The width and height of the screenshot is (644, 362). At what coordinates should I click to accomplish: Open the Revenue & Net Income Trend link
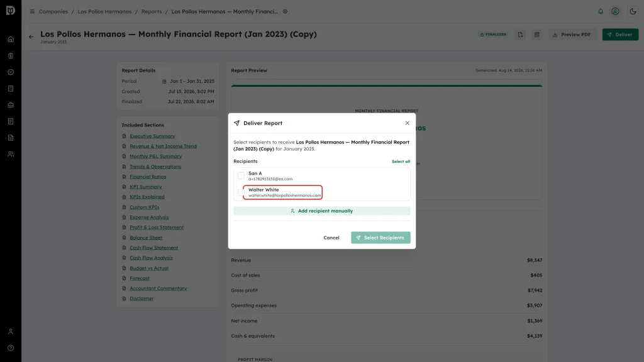[163, 146]
